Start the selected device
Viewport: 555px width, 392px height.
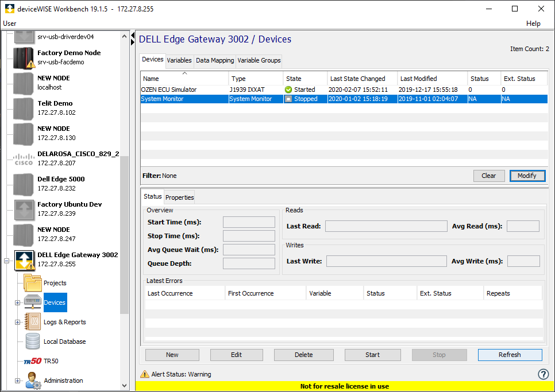(x=373, y=355)
